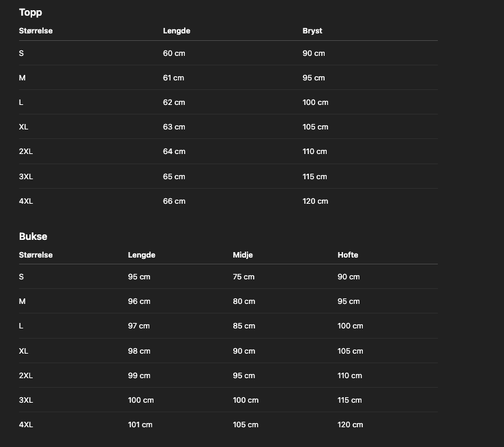Select the Hofte column header
Viewport: 504px width, 447px height.
348,255
